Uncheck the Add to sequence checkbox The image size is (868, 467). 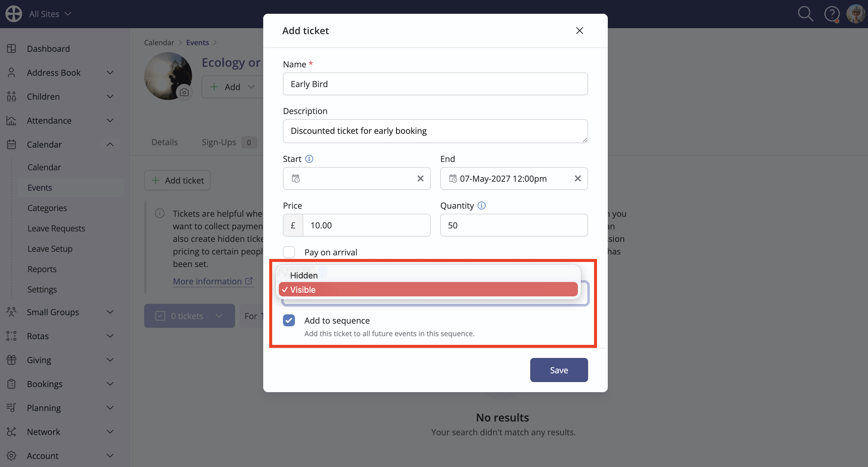tap(289, 320)
